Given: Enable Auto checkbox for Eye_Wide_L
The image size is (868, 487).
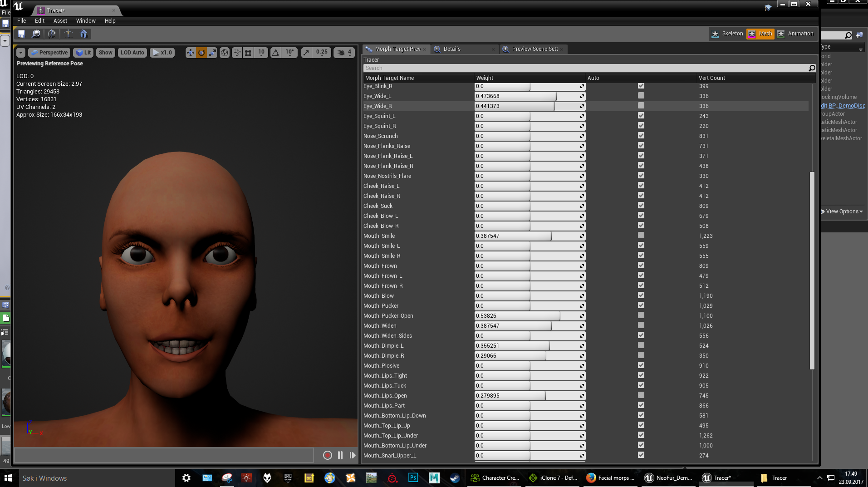Looking at the screenshot, I should tap(641, 96).
